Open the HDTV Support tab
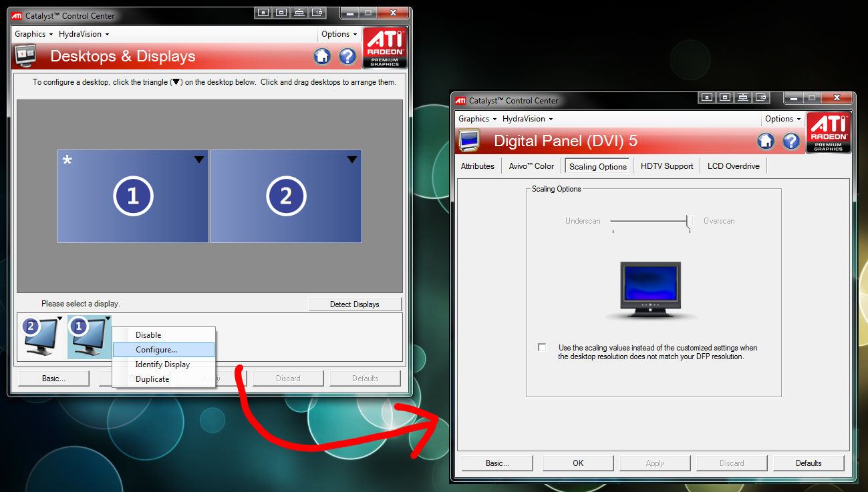Viewport: 868px width, 492px height. [667, 166]
